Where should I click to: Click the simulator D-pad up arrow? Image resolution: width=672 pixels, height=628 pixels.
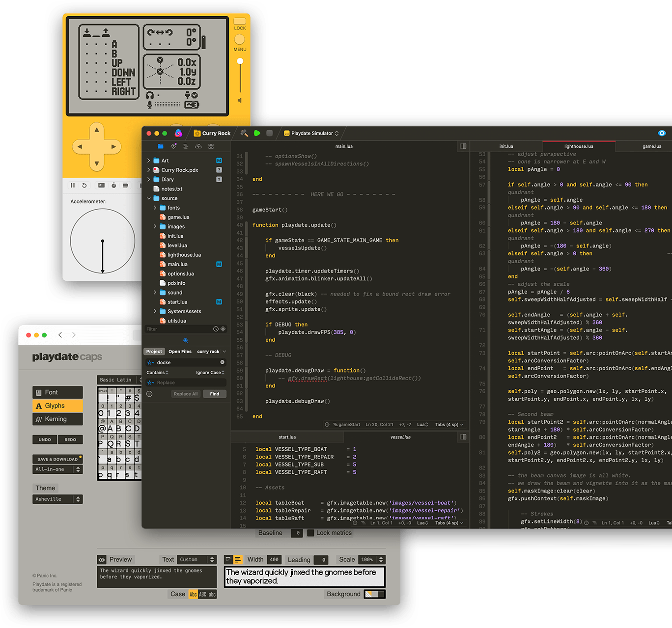[x=97, y=130]
